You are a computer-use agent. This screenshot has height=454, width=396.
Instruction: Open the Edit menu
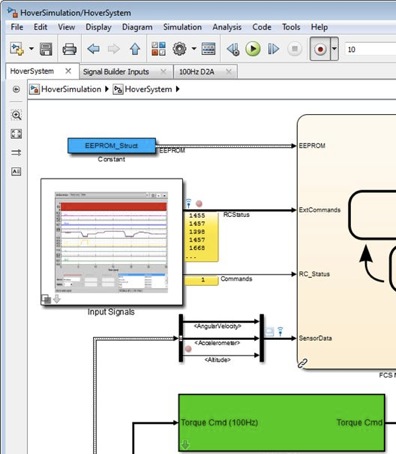click(x=40, y=27)
